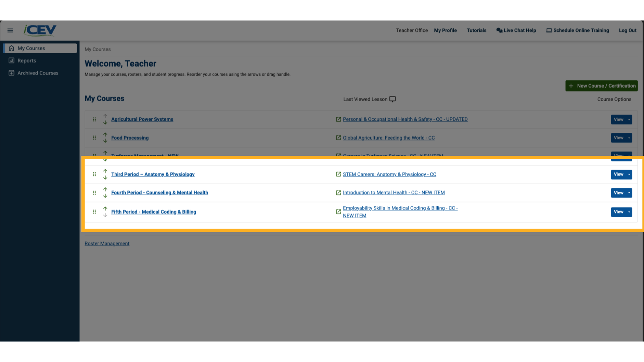Click the Live Chat Help chat icon
This screenshot has height=362, width=644.
pyautogui.click(x=499, y=30)
